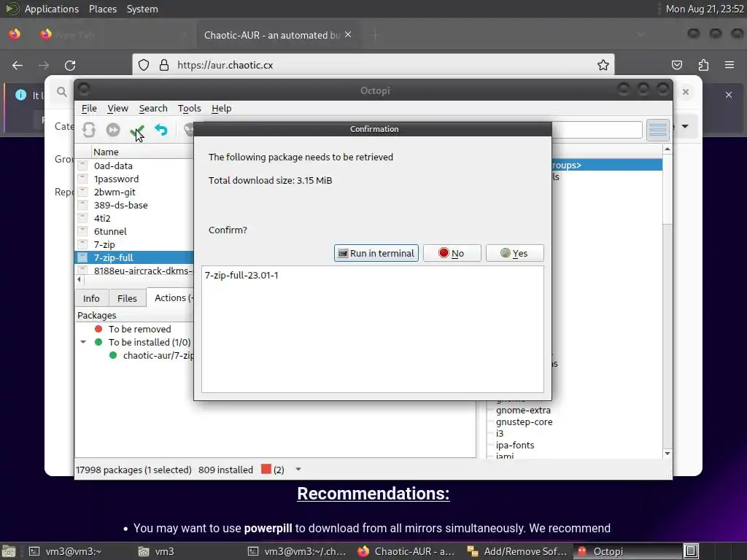
Task: Open the Places menu in top panel
Action: [103, 9]
